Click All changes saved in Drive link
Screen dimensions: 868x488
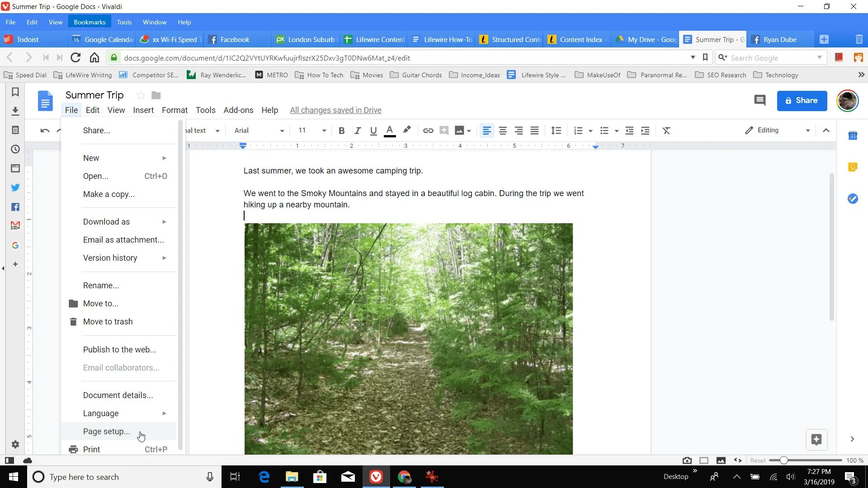pos(335,110)
